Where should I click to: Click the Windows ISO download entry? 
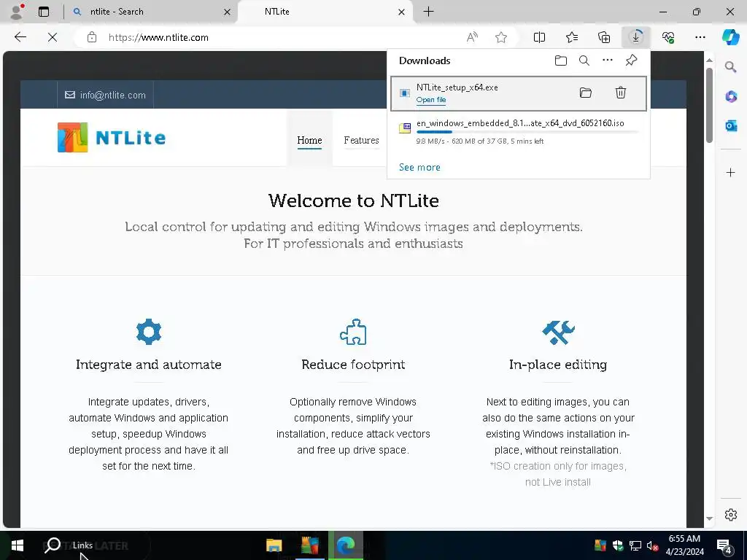(x=519, y=131)
